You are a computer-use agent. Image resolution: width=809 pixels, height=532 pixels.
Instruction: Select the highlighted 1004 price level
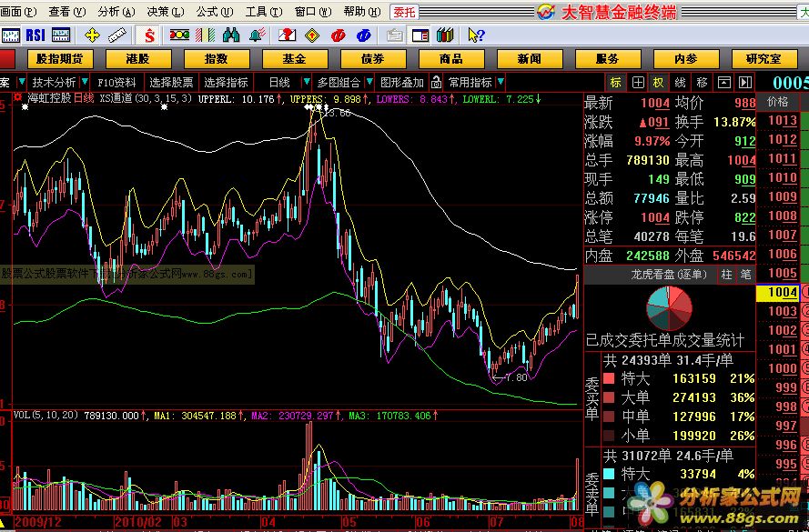pyautogui.click(x=779, y=292)
